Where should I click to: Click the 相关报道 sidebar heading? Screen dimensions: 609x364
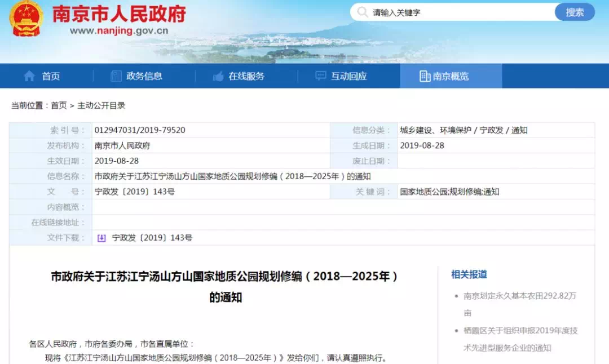pos(469,274)
